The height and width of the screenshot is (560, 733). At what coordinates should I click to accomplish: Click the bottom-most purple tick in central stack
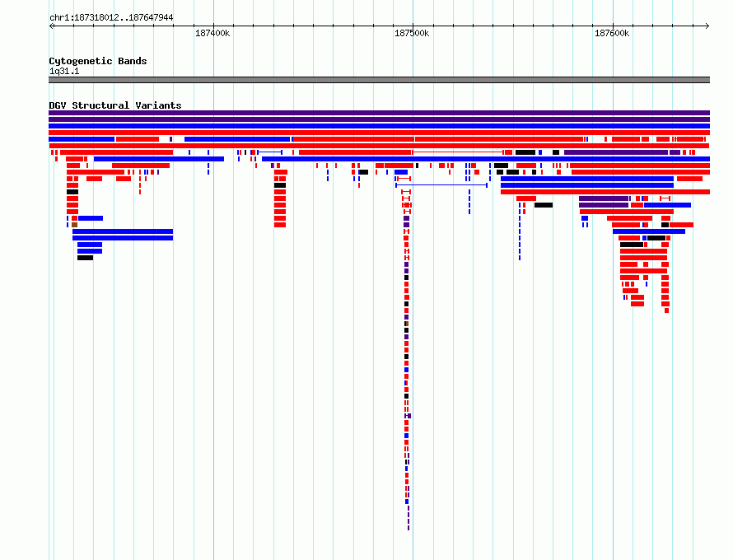pyautogui.click(x=409, y=528)
